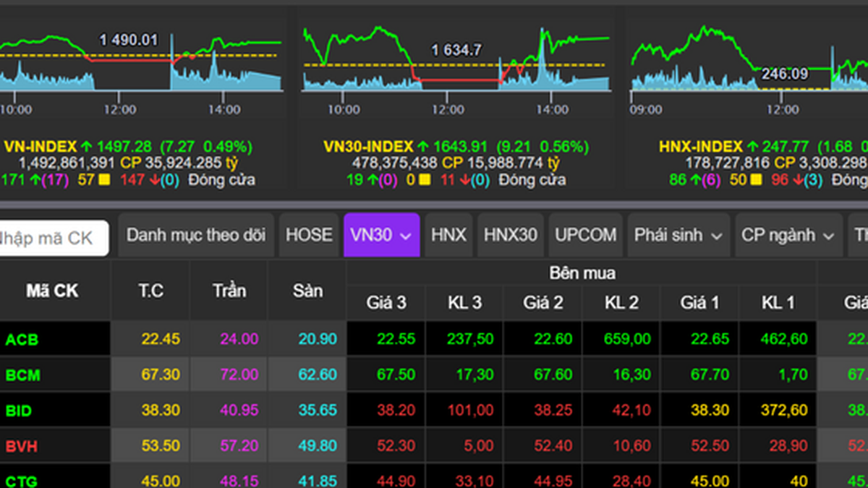This screenshot has width=868, height=488.
Task: Click CTG floor price 41.85
Action: (317, 481)
